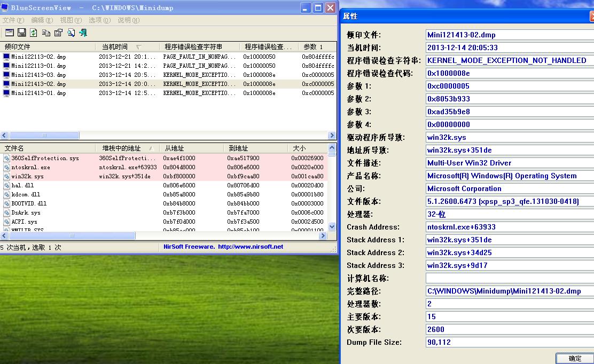This screenshot has width=594, height=364.
Task: Click the dump icon beside Mini122113-01.dmp
Action: 6,66
